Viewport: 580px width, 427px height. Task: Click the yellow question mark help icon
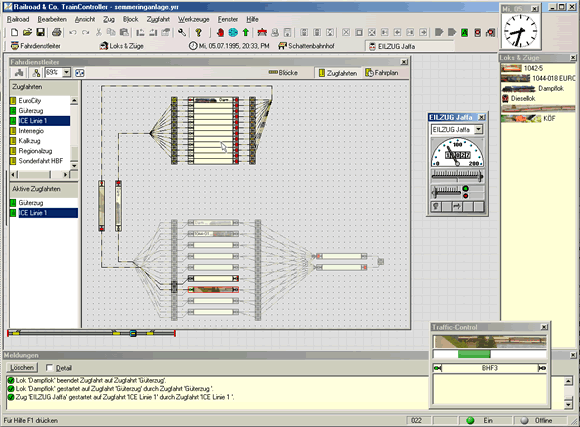(199, 33)
